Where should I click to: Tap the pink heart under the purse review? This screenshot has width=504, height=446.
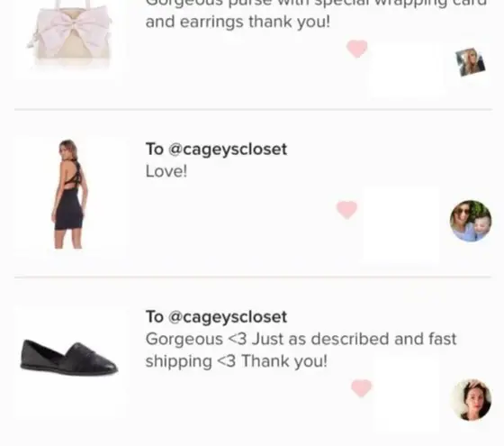pos(357,49)
